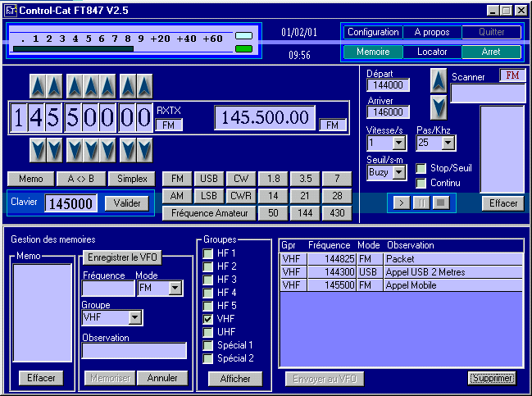Click the Control-Cat title bar app icon
532x396 pixels.
11,11
